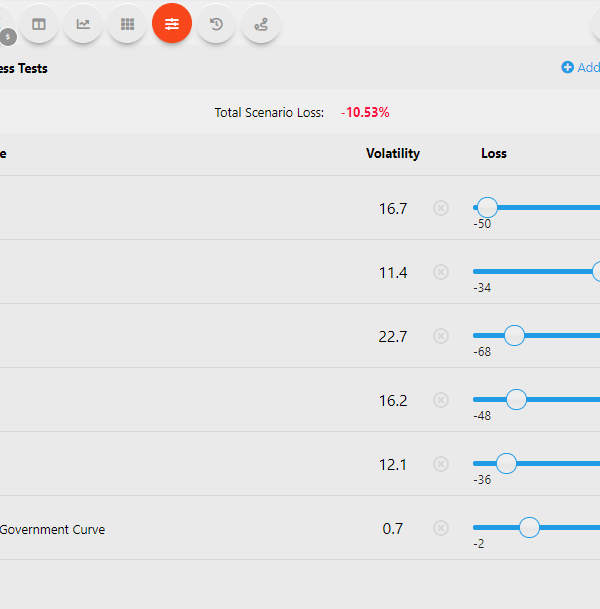Click the loss slider handle above -50
The image size is (600, 609).
pos(487,207)
